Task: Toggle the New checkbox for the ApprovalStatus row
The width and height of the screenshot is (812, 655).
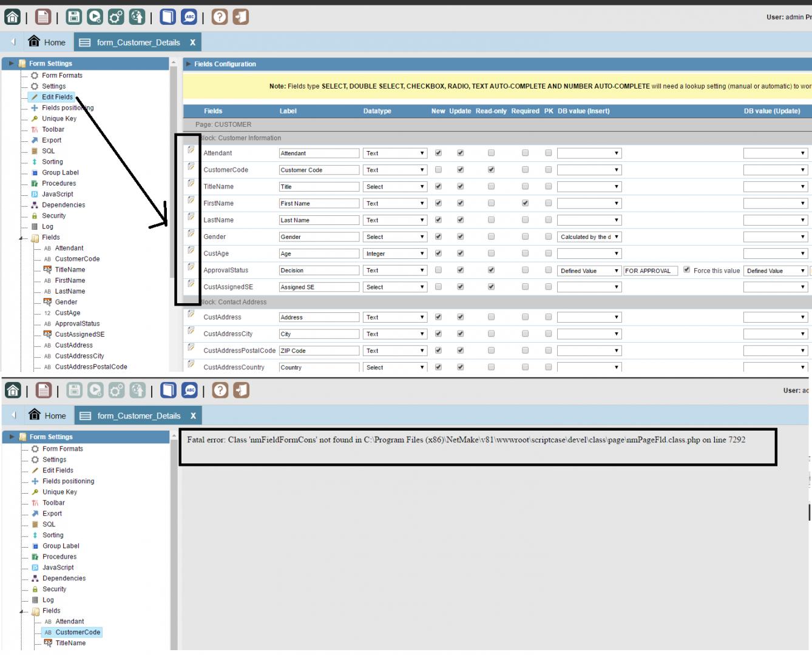Action: coord(439,270)
